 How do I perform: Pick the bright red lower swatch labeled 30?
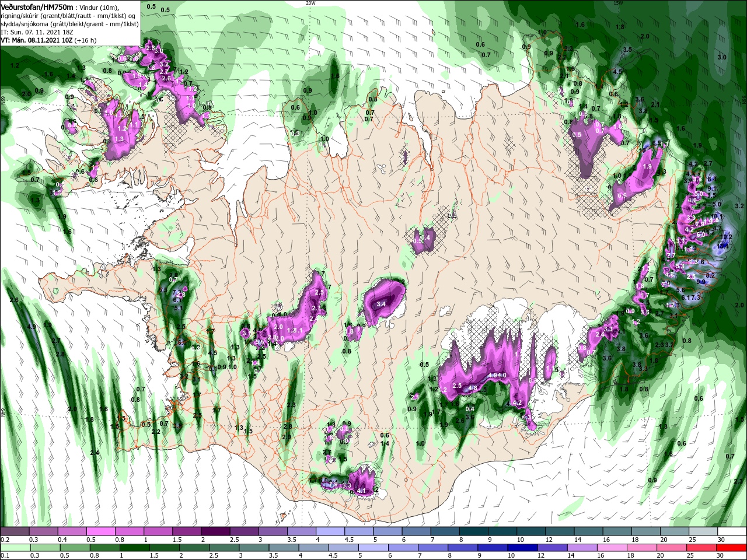click(x=731, y=548)
